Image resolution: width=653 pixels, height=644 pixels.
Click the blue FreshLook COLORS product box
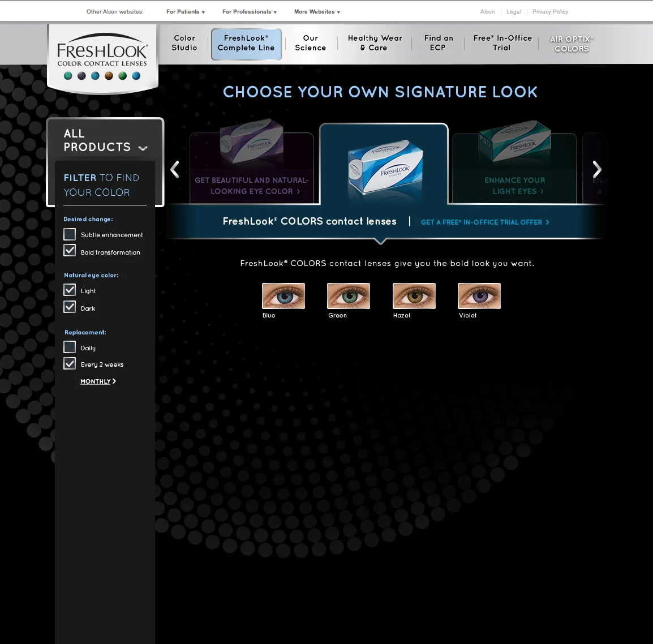click(386, 167)
